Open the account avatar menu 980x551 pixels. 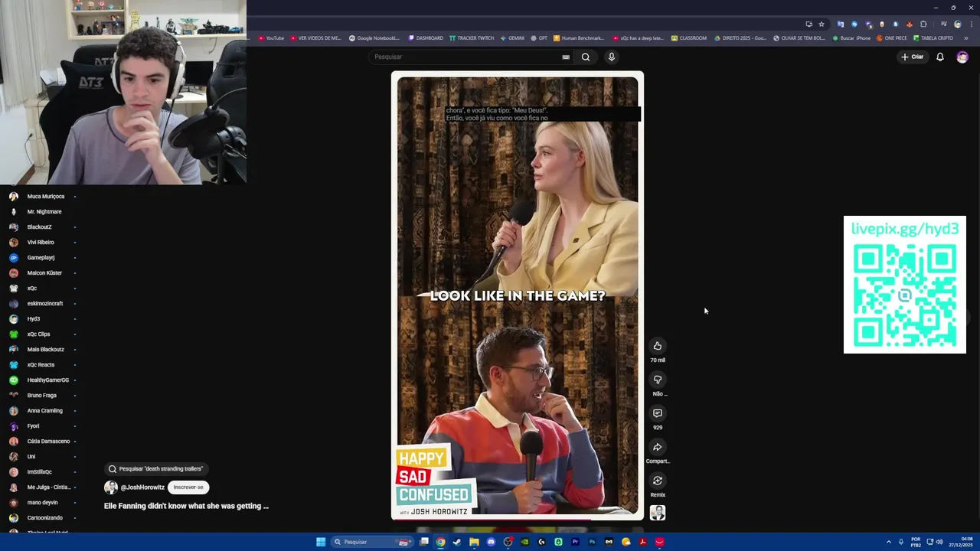click(x=962, y=57)
